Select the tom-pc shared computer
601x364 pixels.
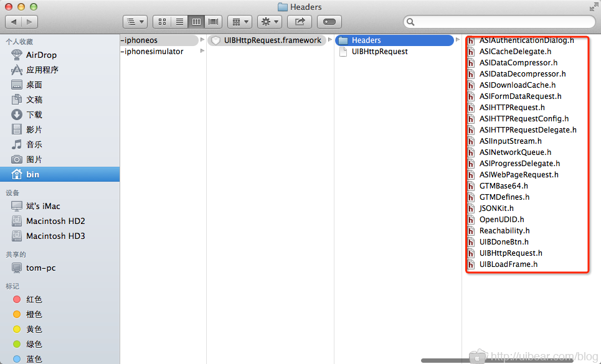pyautogui.click(x=40, y=268)
